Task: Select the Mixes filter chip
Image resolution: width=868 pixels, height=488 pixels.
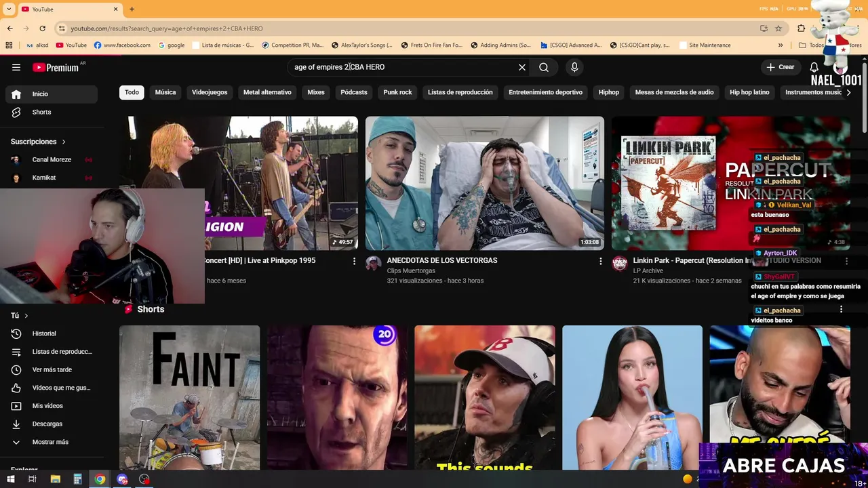Action: (x=316, y=92)
